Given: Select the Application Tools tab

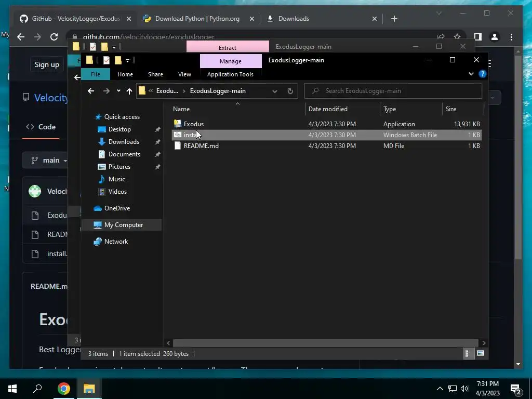Looking at the screenshot, I should 230,74.
